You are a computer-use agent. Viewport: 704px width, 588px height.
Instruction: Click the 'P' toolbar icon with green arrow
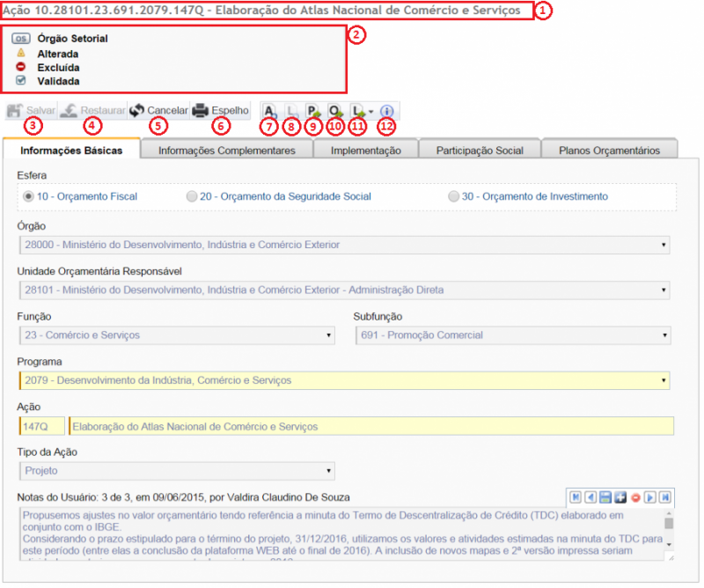pyautogui.click(x=312, y=112)
